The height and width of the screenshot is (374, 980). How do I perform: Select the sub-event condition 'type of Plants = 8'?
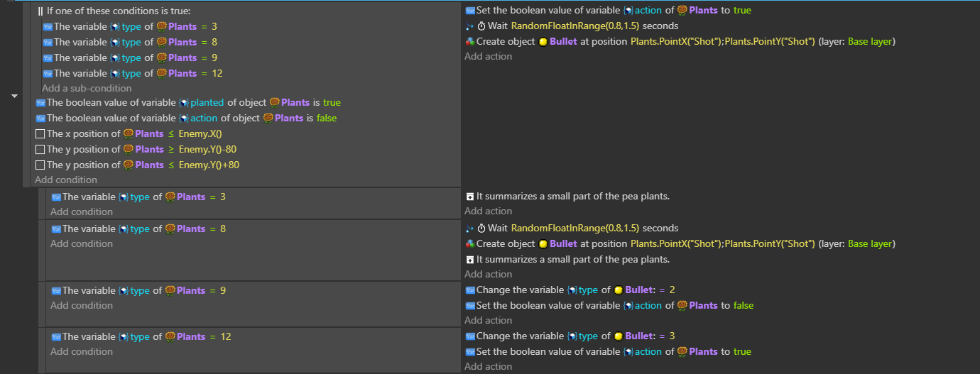coord(138,229)
